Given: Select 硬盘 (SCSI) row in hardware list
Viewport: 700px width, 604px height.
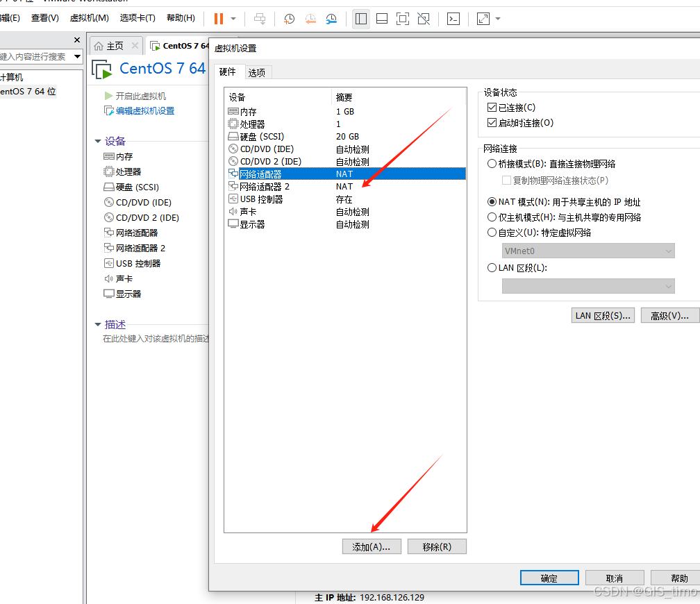Looking at the screenshot, I should click(346, 137).
